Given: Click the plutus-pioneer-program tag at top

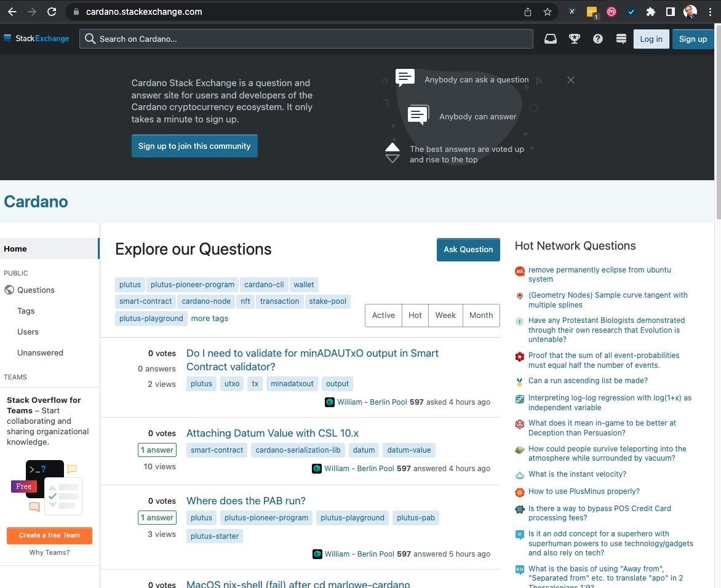Looking at the screenshot, I should pos(192,285).
